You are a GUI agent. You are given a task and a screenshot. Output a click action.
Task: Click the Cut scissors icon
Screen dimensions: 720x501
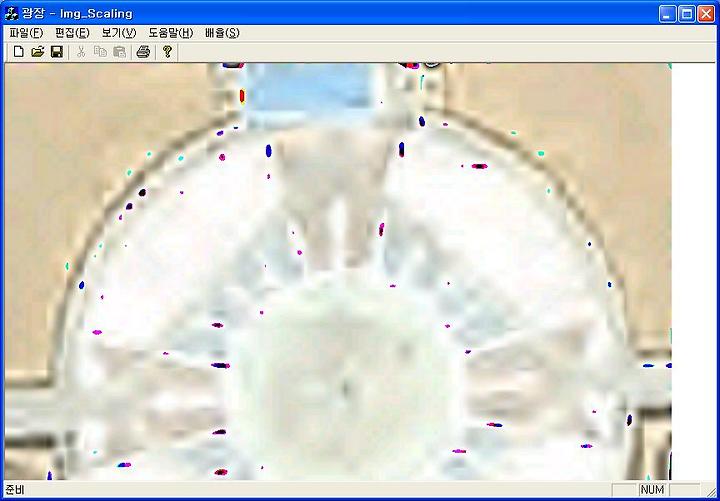81,52
